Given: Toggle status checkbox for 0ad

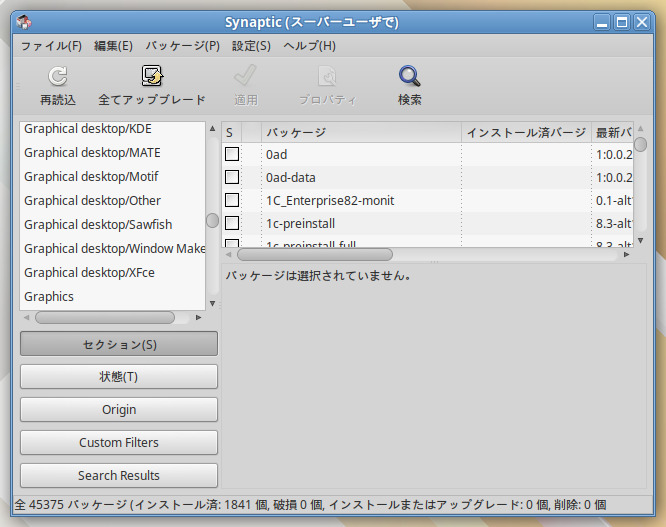Looking at the screenshot, I should pyautogui.click(x=232, y=154).
